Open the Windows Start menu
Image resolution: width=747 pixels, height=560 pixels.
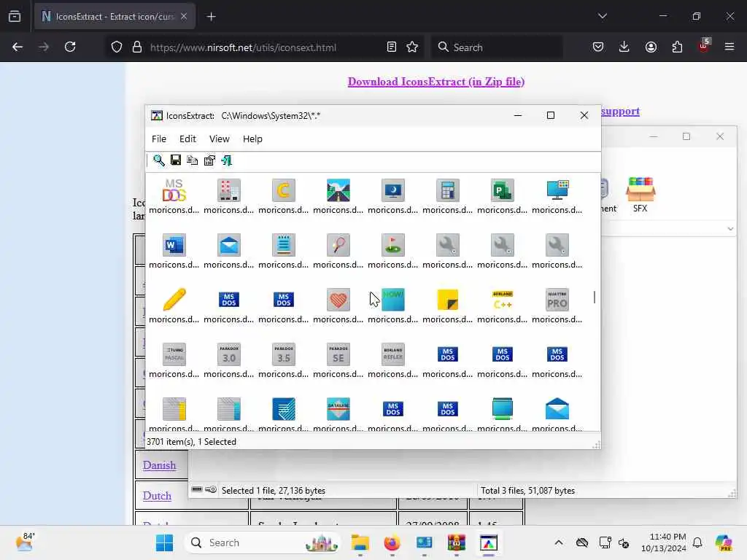[x=165, y=542]
